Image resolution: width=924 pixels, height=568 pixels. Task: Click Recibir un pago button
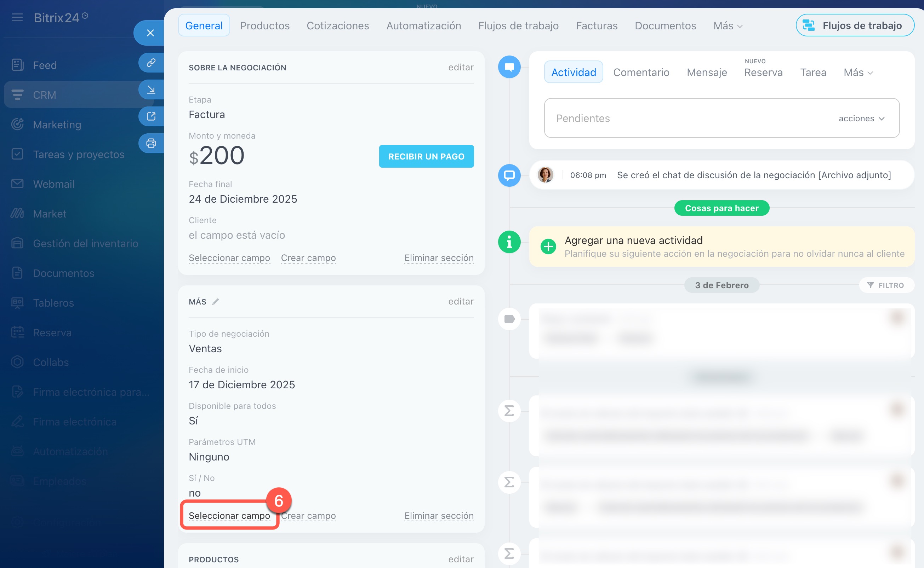coord(426,156)
